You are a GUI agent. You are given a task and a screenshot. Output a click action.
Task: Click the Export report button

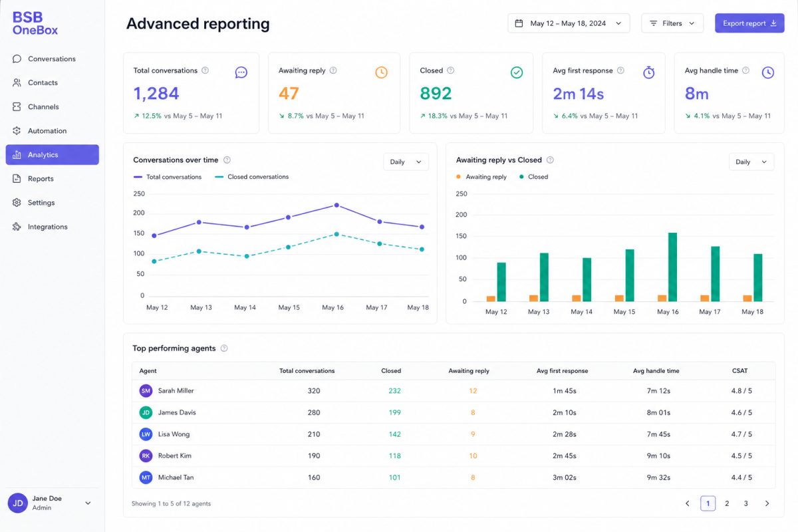click(x=749, y=23)
